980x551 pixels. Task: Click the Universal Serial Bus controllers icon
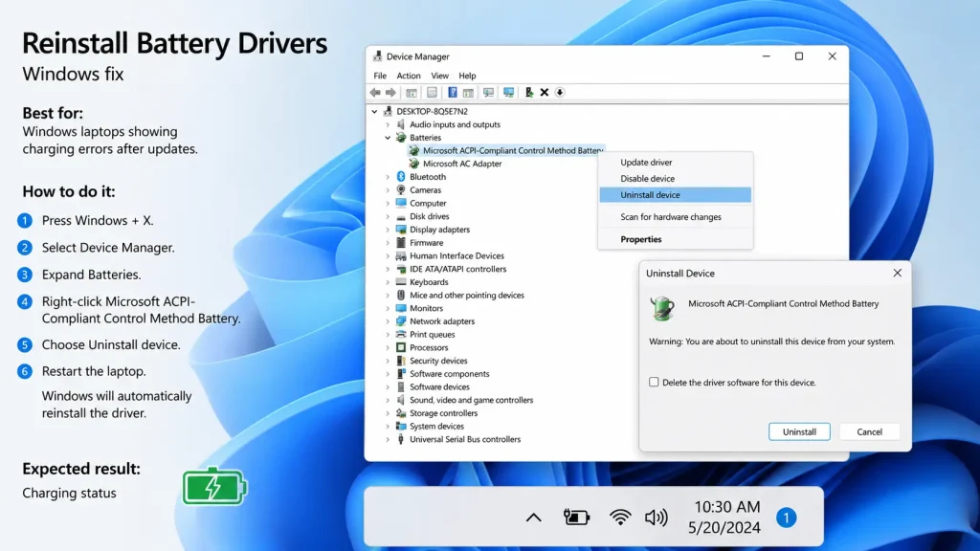[401, 439]
